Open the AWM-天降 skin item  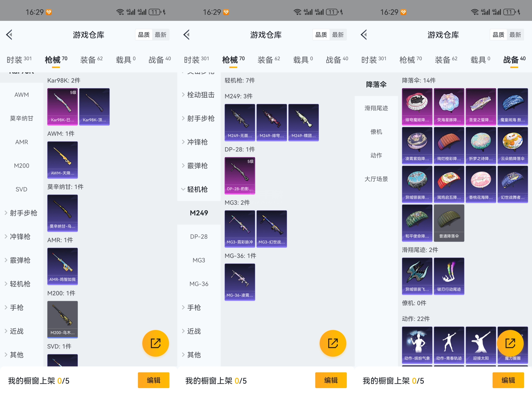[x=62, y=160]
